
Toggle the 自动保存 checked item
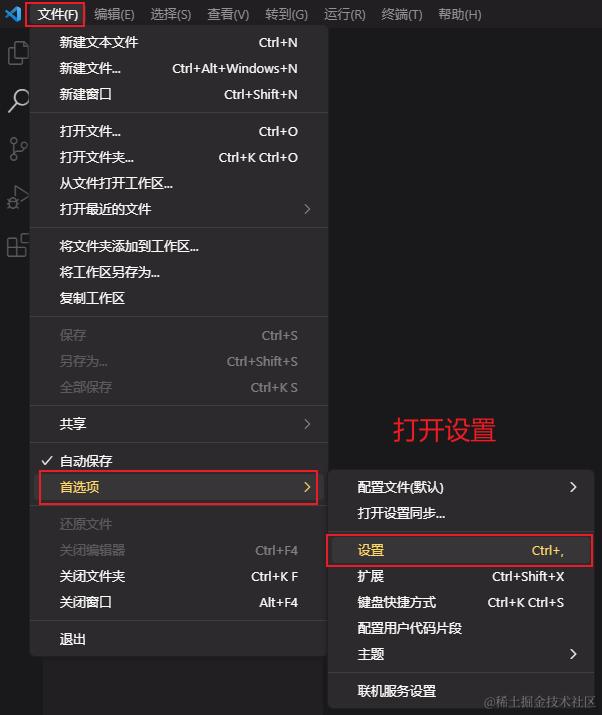click(179, 461)
